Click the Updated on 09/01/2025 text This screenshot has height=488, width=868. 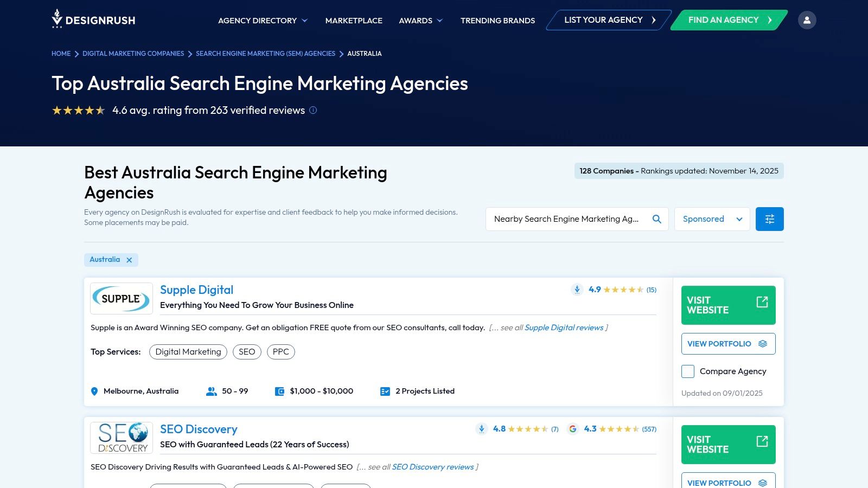[722, 394]
